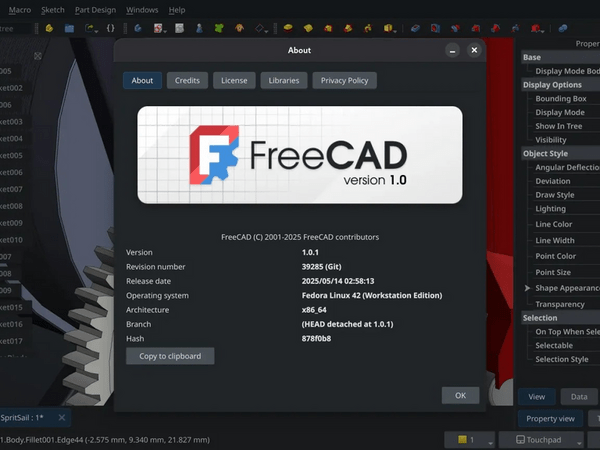Click OK to dismiss the About dialog

pos(460,395)
